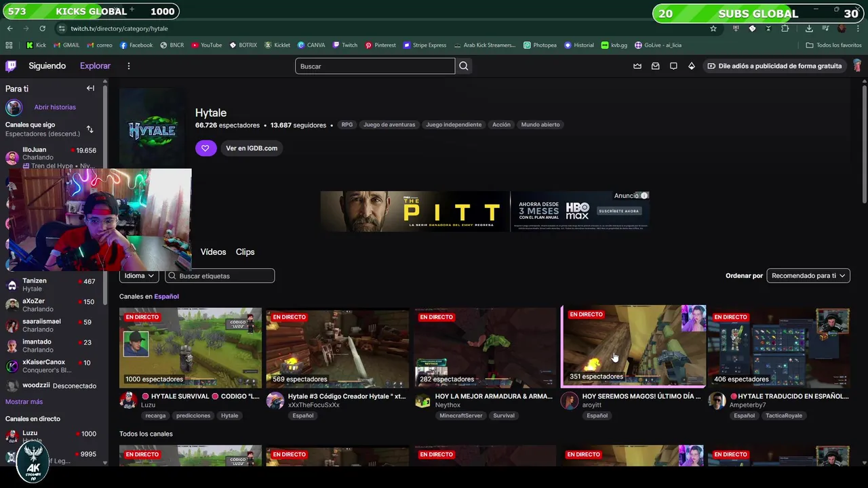The width and height of the screenshot is (868, 488).
Task: Click the Español language link
Action: (166, 296)
